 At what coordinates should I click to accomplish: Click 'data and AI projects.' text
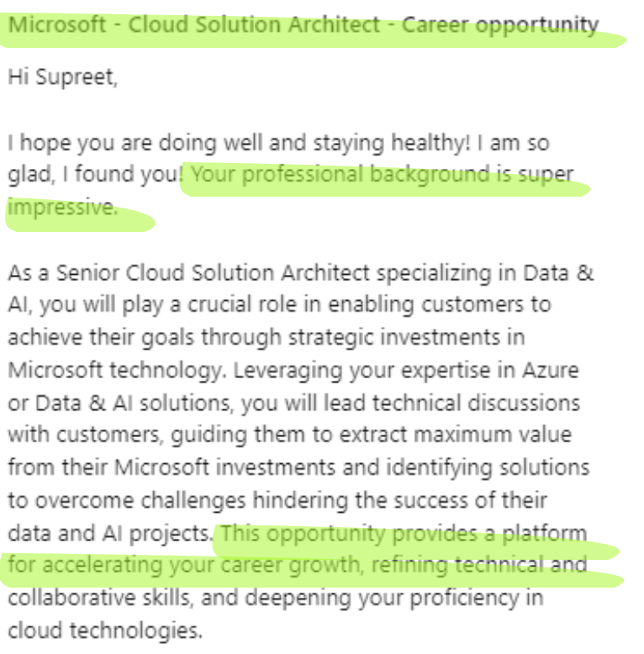coord(109,533)
